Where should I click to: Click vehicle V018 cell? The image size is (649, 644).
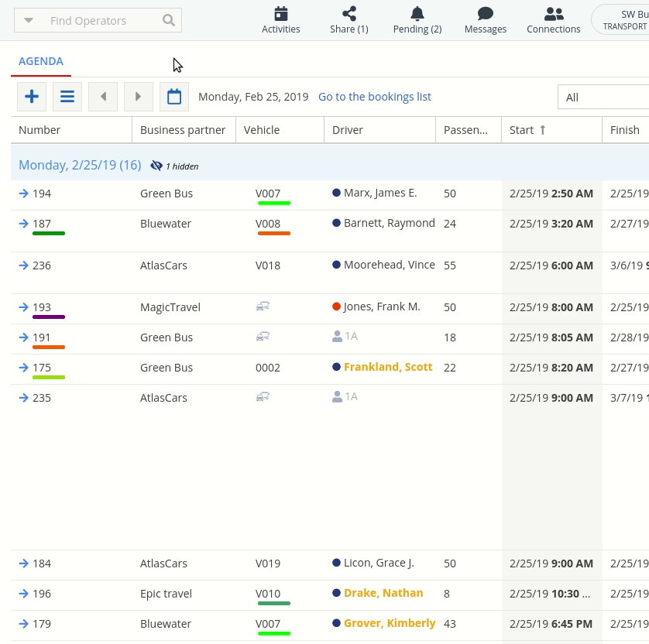268,265
